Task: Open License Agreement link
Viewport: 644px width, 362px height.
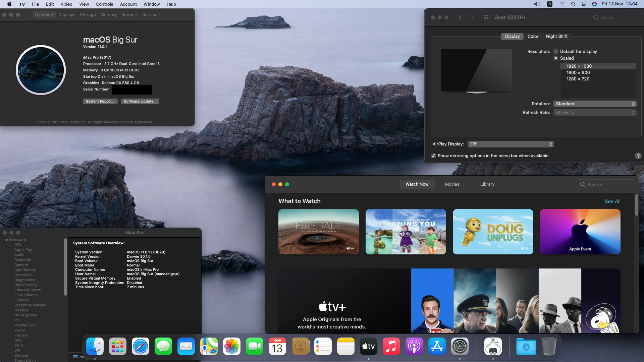Action: coord(136,122)
